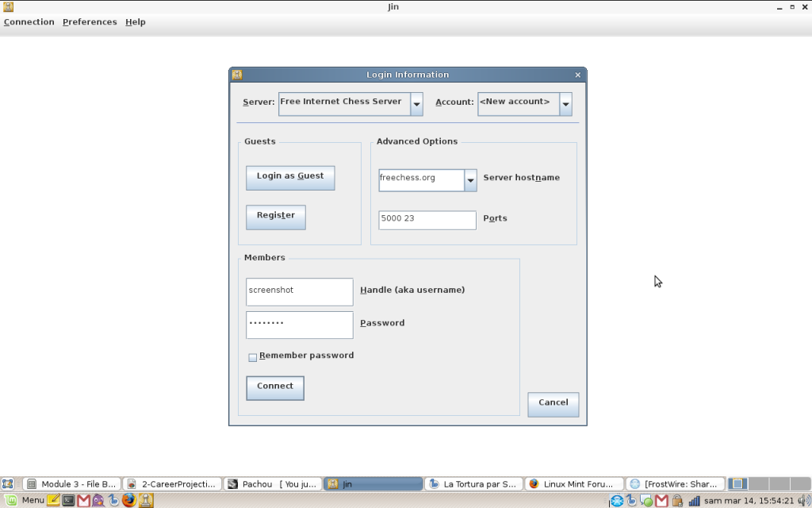Switch to the Pachou chat taskbar window
The width and height of the screenshot is (812, 508).
(x=273, y=484)
